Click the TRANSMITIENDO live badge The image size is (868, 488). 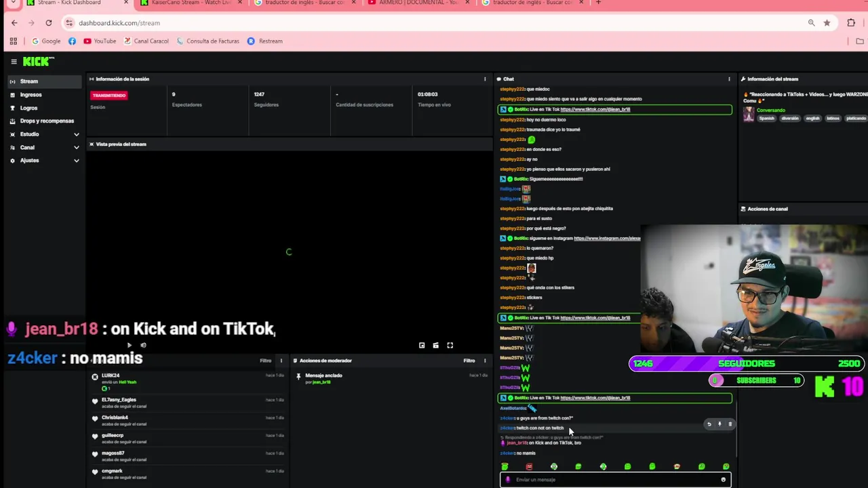pos(108,96)
